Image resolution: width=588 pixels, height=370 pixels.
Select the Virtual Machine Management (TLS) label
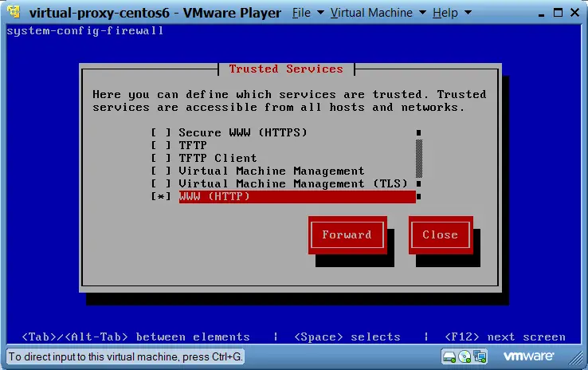(293, 183)
